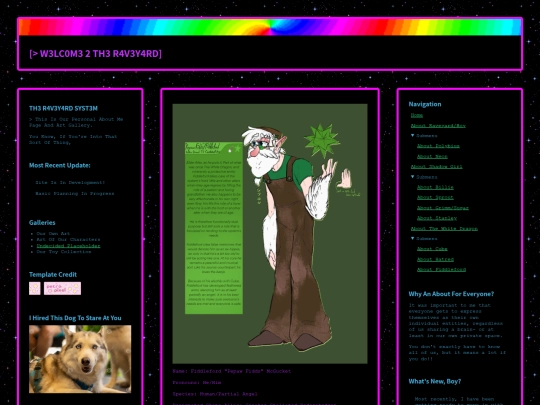The image size is (540, 405).
Task: Collapse the Submenu under About Raveyard/Boy
Action: (x=424, y=136)
